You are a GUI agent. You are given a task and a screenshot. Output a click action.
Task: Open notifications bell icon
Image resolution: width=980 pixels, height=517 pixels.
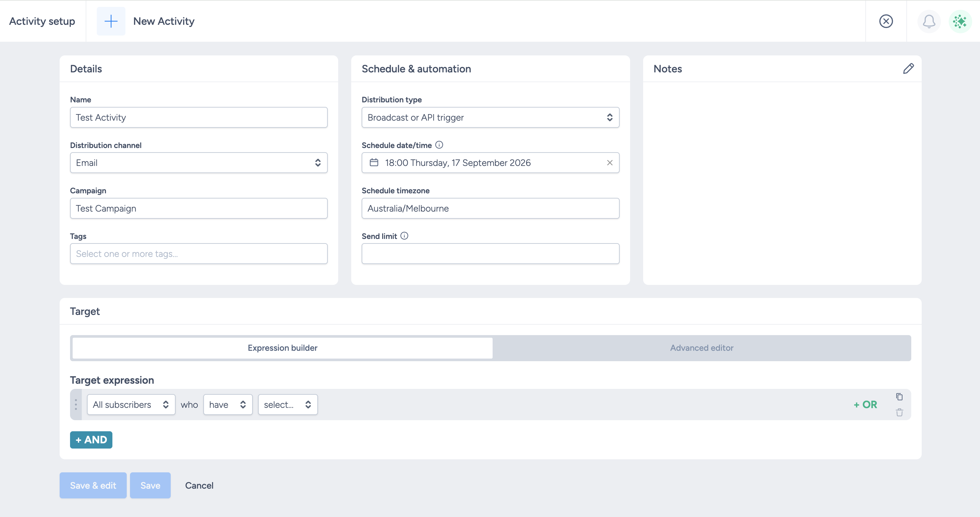929,21
